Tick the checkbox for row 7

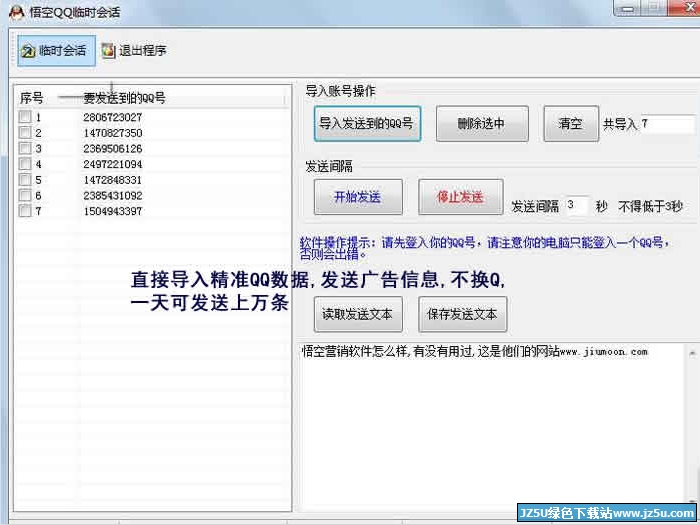[x=25, y=211]
